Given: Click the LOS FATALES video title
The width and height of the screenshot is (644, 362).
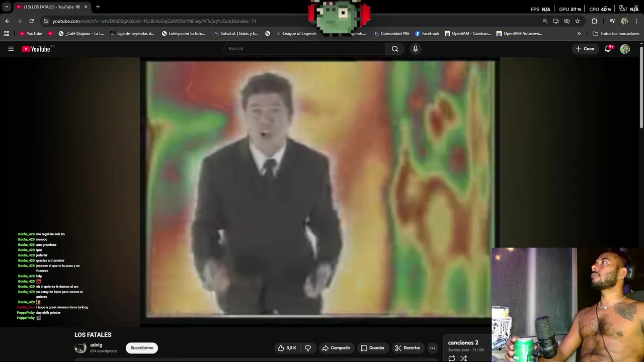Looking at the screenshot, I should tap(93, 335).
